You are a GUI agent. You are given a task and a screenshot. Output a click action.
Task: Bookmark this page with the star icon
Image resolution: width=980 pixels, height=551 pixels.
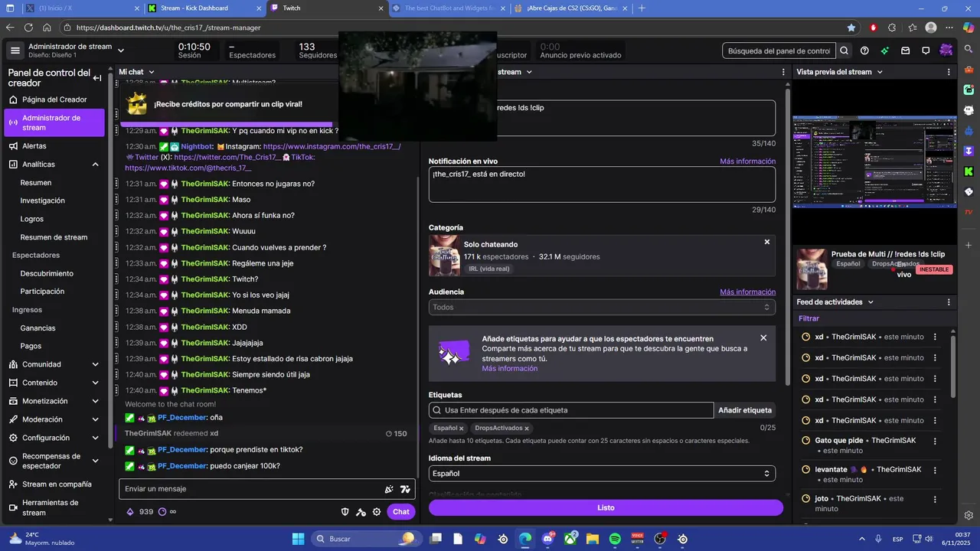click(x=851, y=28)
